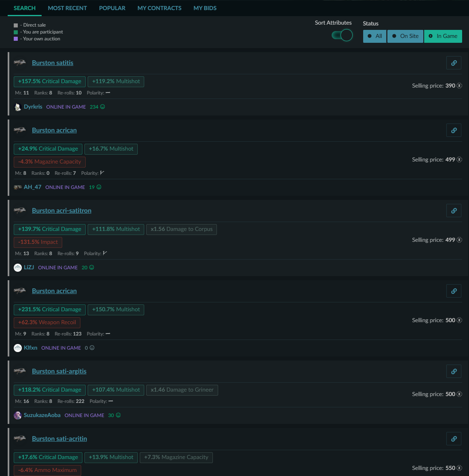Viewport: 469px width, 476px height.
Task: Open Burston acrican listing priced 500
Action: point(55,291)
